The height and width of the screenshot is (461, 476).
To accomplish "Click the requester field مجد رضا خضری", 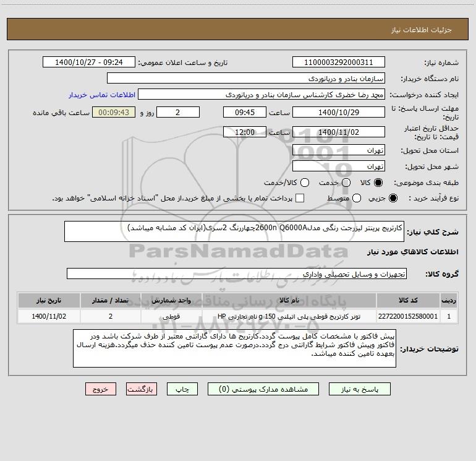I will point(261,95).
